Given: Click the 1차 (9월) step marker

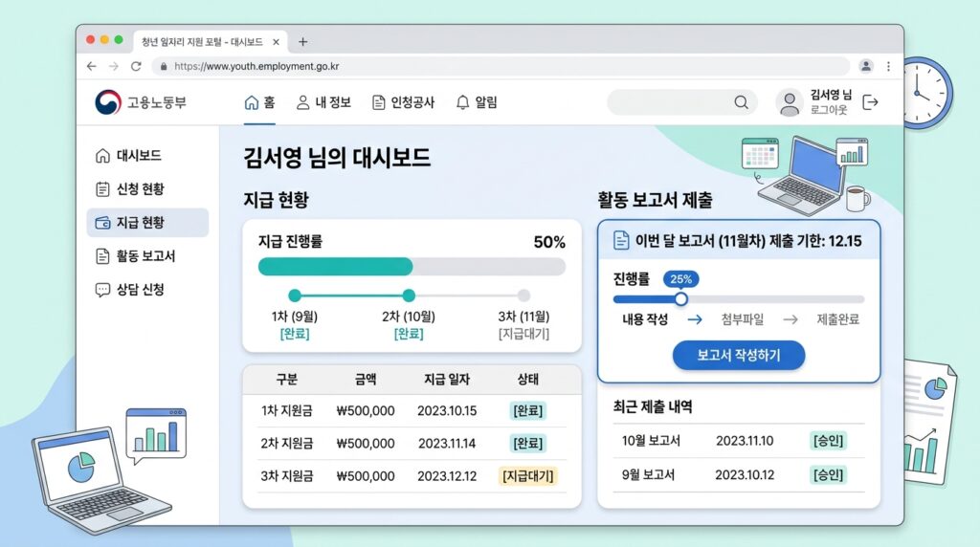Looking at the screenshot, I should tap(295, 296).
